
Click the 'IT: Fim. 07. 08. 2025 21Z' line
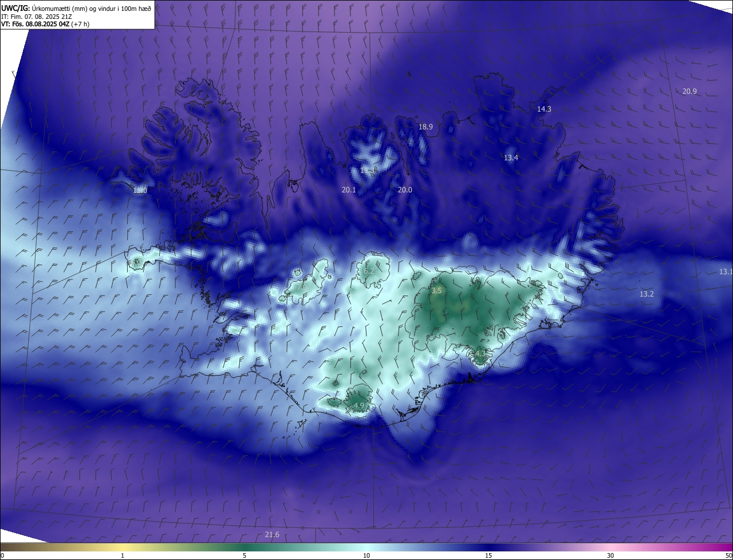pyautogui.click(x=37, y=17)
